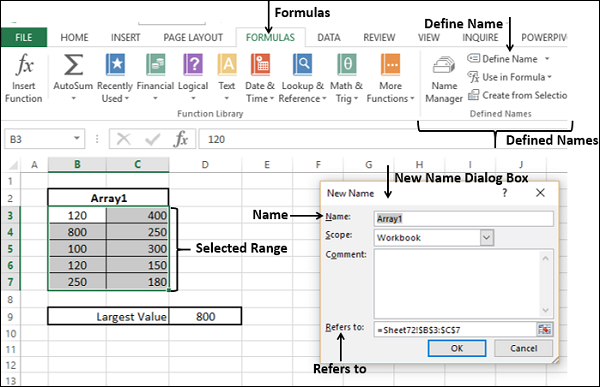Screen dimensions: 600x387
Task: Select column B header
Action: click(77, 165)
